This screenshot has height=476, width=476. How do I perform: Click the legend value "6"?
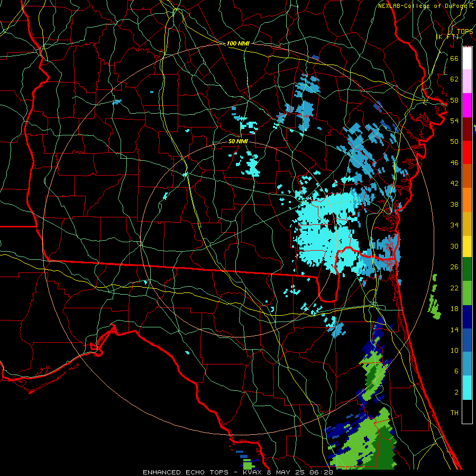pos(456,371)
